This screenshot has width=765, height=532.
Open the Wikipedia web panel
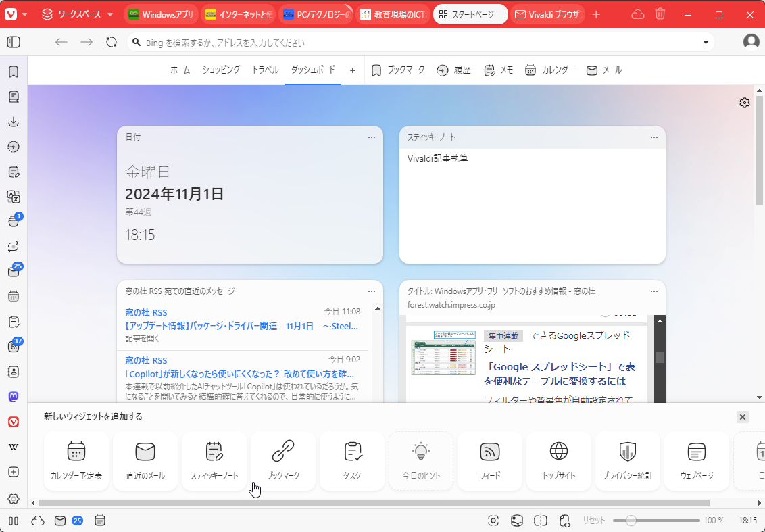click(x=14, y=447)
